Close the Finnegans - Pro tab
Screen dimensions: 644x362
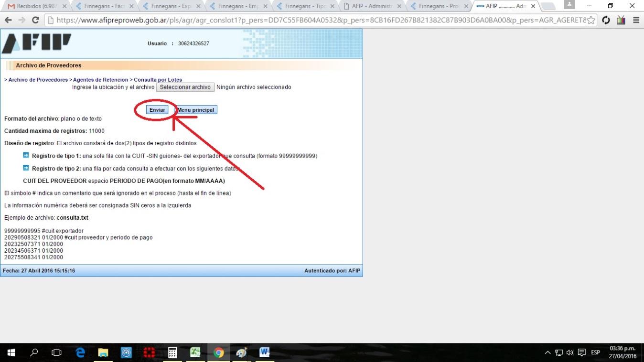466,6
